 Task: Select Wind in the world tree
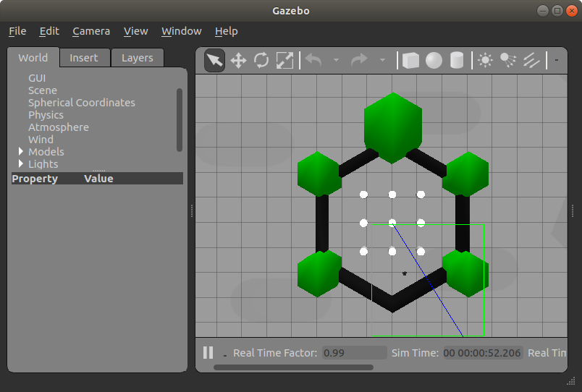click(x=41, y=140)
